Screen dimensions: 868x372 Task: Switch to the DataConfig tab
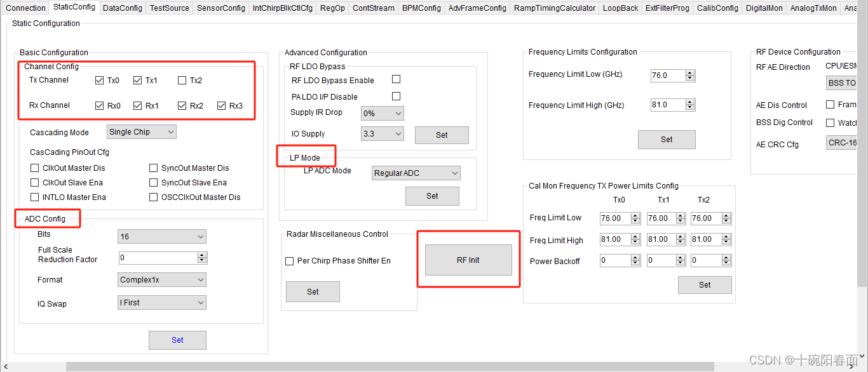123,8
